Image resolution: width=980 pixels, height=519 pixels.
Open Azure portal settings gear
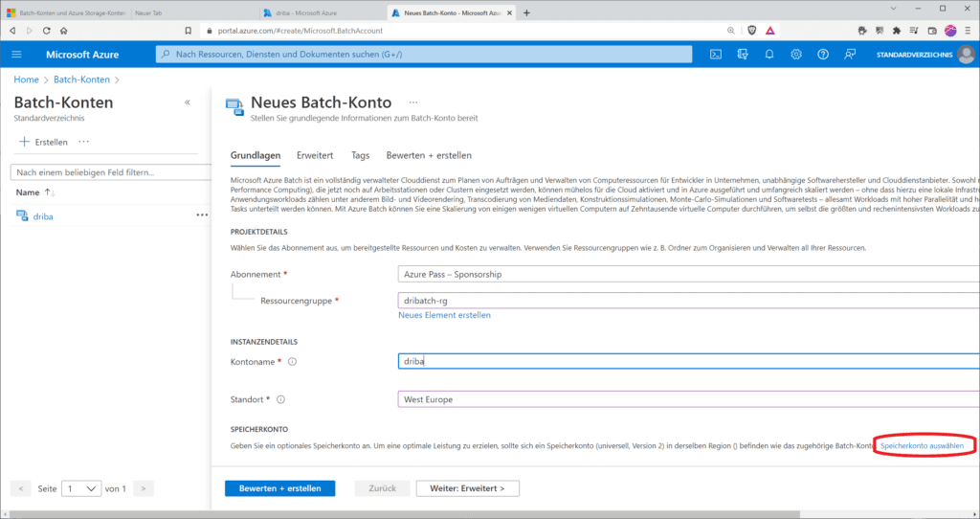[795, 55]
